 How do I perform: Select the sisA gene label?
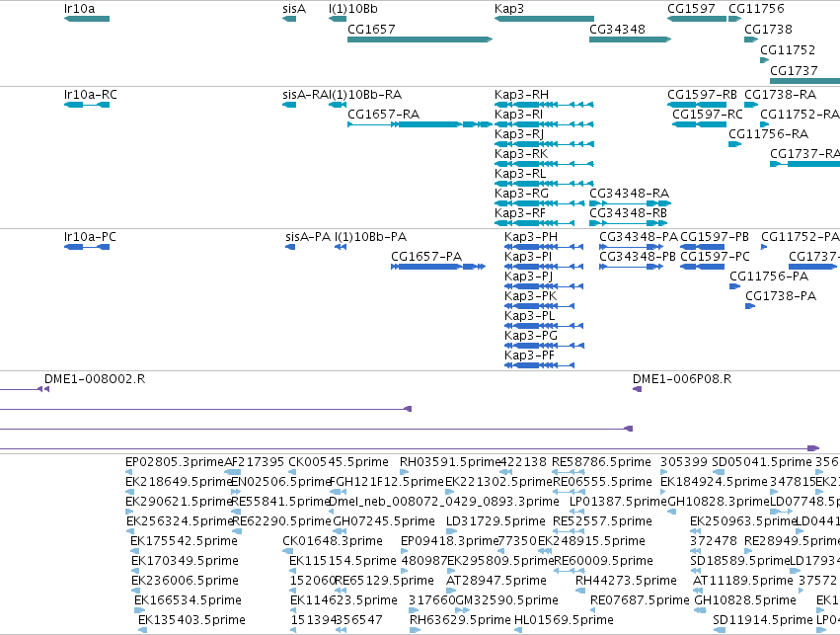[294, 9]
